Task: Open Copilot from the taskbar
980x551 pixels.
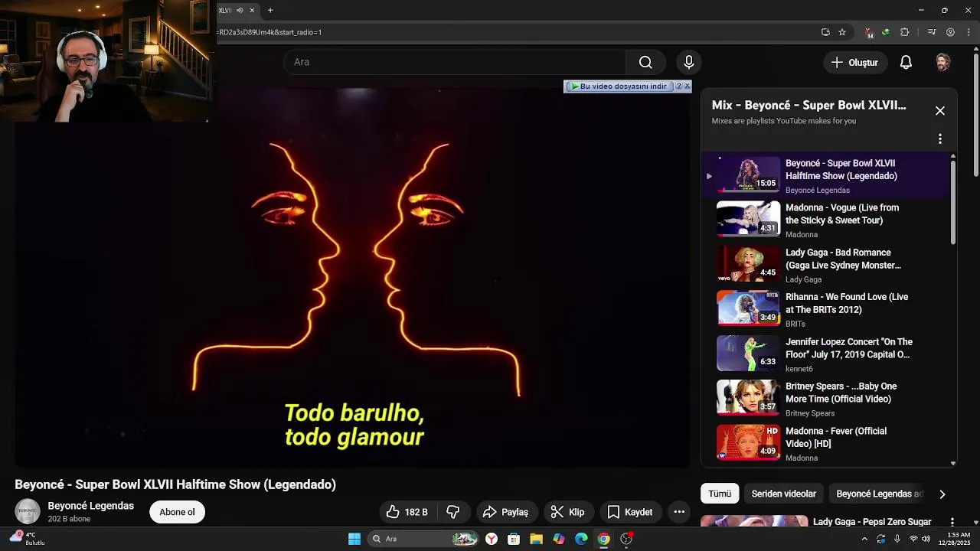Action: (x=559, y=539)
